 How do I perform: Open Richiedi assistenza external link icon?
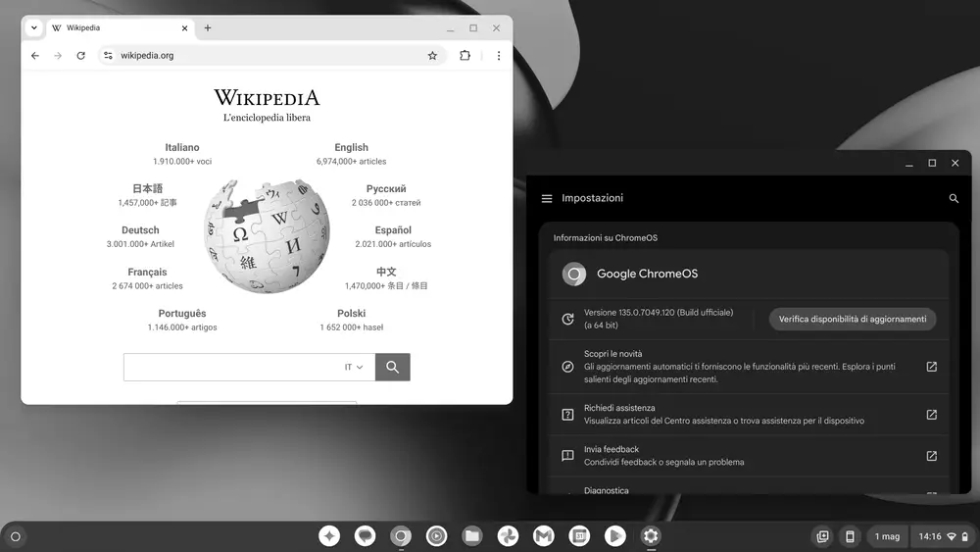(x=931, y=415)
